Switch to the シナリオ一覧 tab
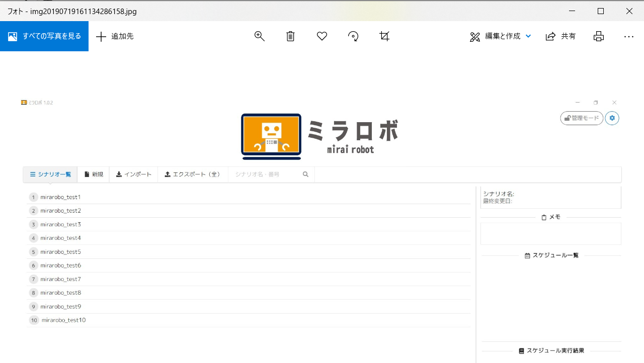 pyautogui.click(x=50, y=174)
